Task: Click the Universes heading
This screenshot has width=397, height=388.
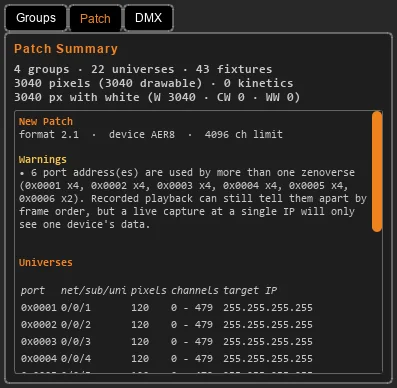Action: click(x=46, y=262)
